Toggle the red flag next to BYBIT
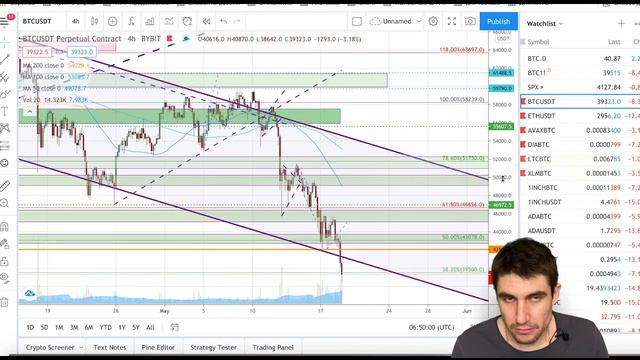Image resolution: width=640 pixels, height=360 pixels. click(x=169, y=39)
